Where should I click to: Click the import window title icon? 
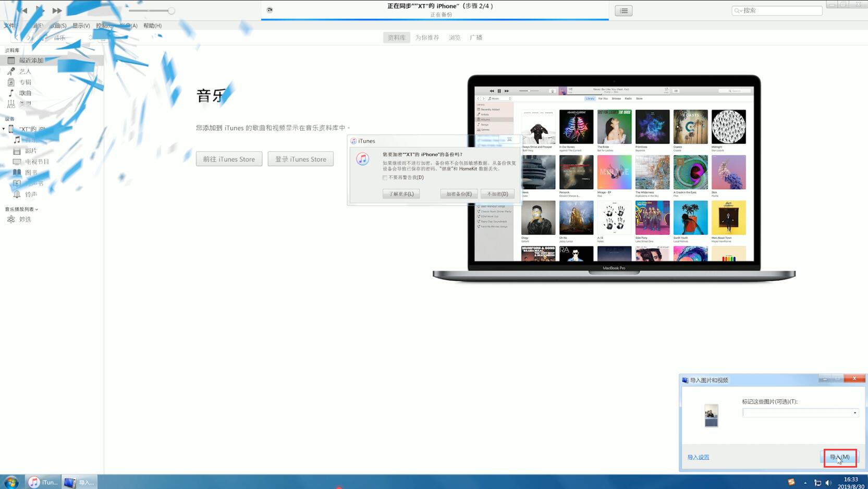(x=685, y=381)
